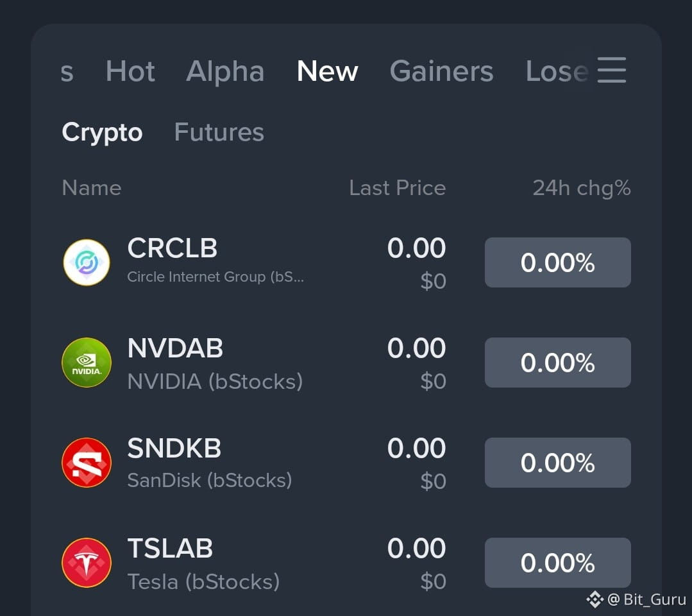
Task: Select the Crypto sub-tab
Action: (x=102, y=132)
